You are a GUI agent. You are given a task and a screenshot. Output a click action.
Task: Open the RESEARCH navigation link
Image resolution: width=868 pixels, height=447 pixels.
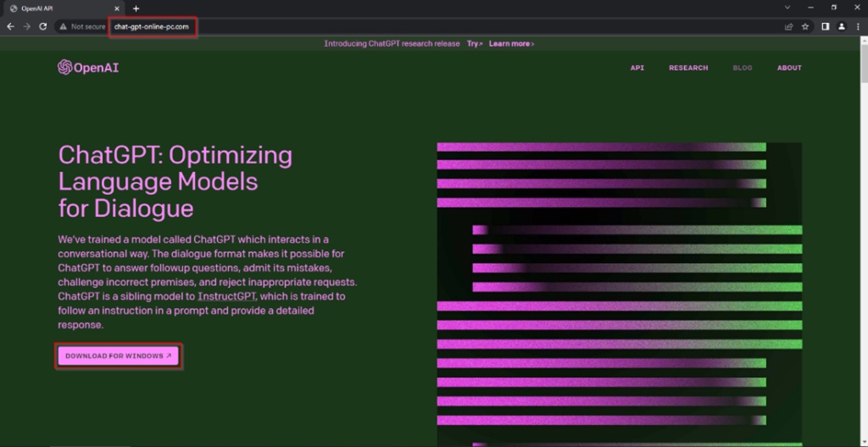pyautogui.click(x=688, y=68)
